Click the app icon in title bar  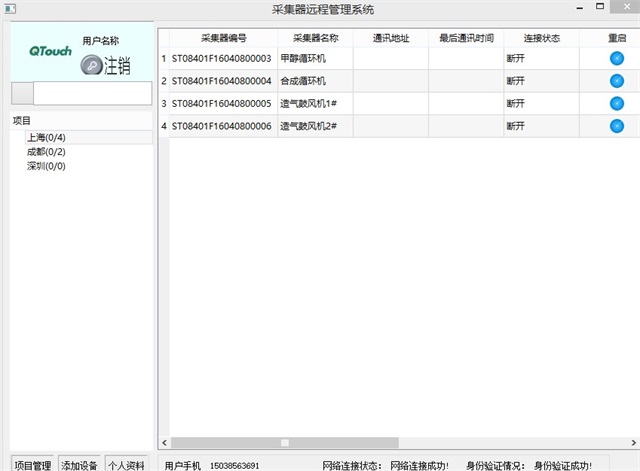(x=10, y=9)
